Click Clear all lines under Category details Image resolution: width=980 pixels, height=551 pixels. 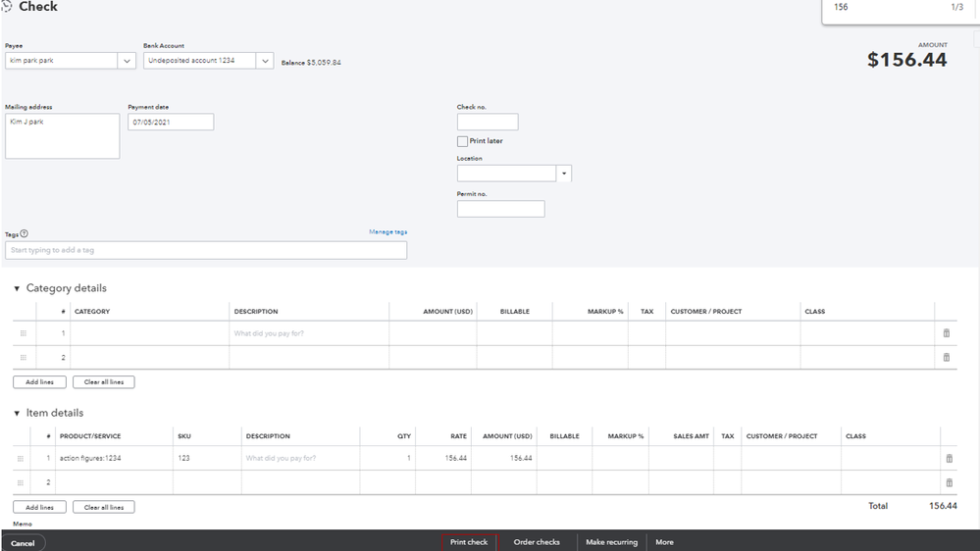pyautogui.click(x=104, y=381)
